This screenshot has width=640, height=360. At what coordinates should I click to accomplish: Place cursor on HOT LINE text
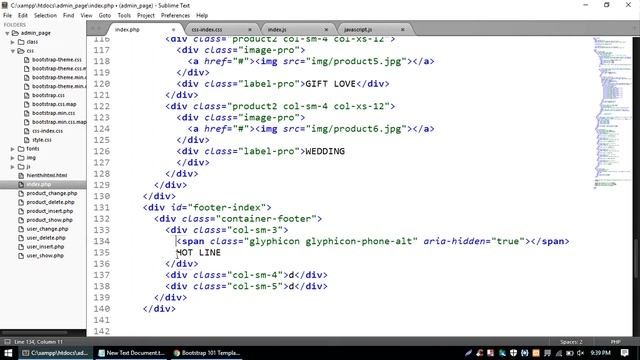(198, 253)
